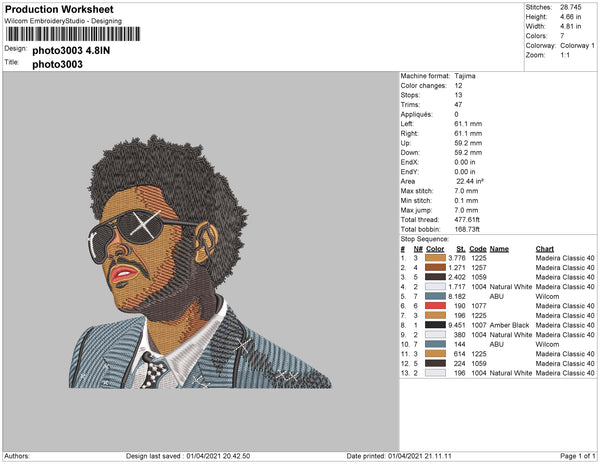
Task: Click the row 2 brown 1257 swatch
Action: [x=435, y=268]
